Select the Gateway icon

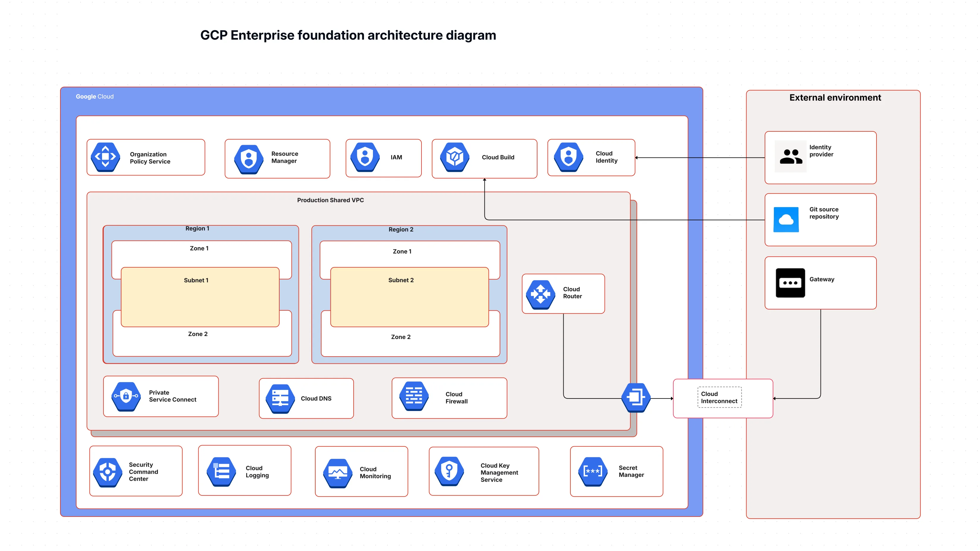[790, 283]
